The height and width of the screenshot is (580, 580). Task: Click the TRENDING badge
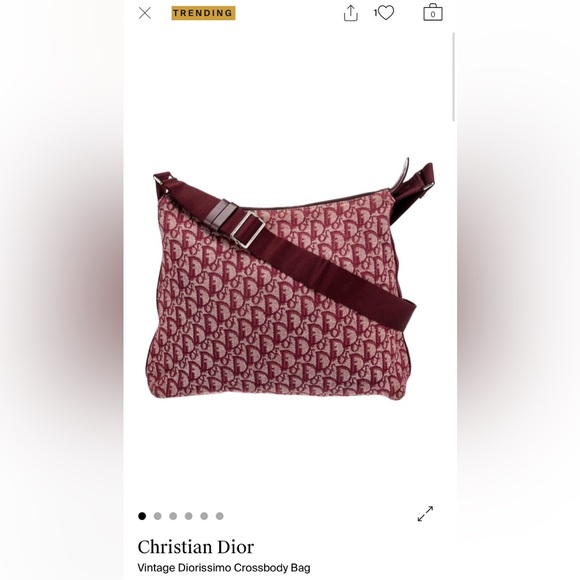coord(203,13)
